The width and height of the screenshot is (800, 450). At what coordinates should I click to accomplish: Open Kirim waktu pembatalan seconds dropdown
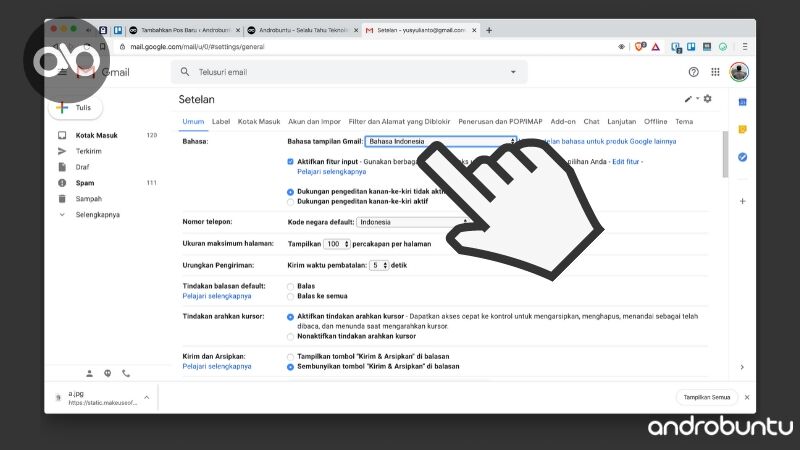[379, 265]
